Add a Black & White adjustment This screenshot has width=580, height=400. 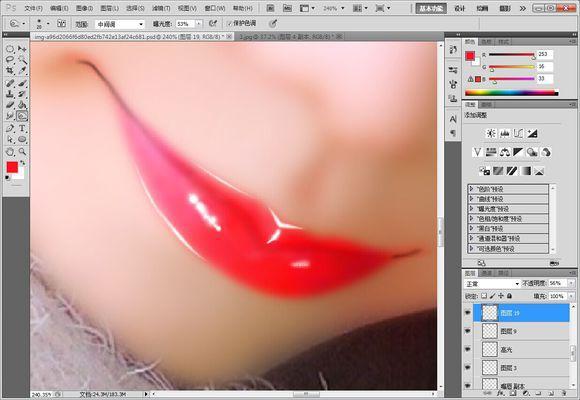[x=518, y=152]
